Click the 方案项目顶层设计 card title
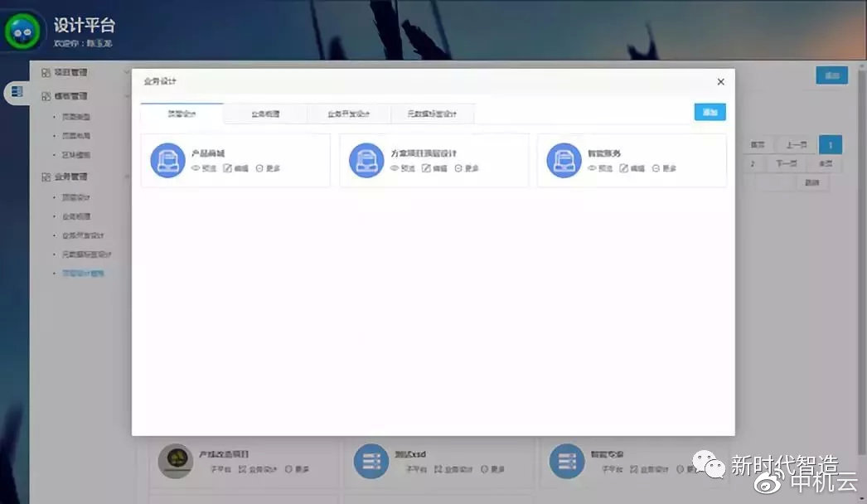 coord(424,153)
